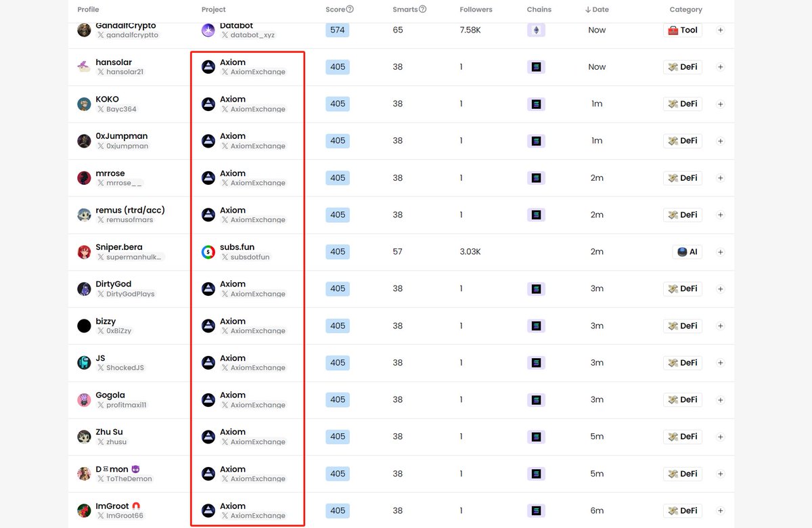Click the Axiom logo in Zhu Su's row
The width and height of the screenshot is (812, 528).
pos(208,437)
